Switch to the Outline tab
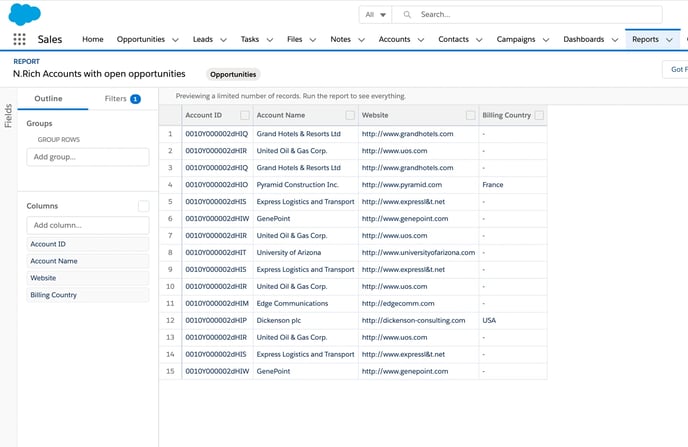The image size is (688, 447). pyautogui.click(x=48, y=99)
